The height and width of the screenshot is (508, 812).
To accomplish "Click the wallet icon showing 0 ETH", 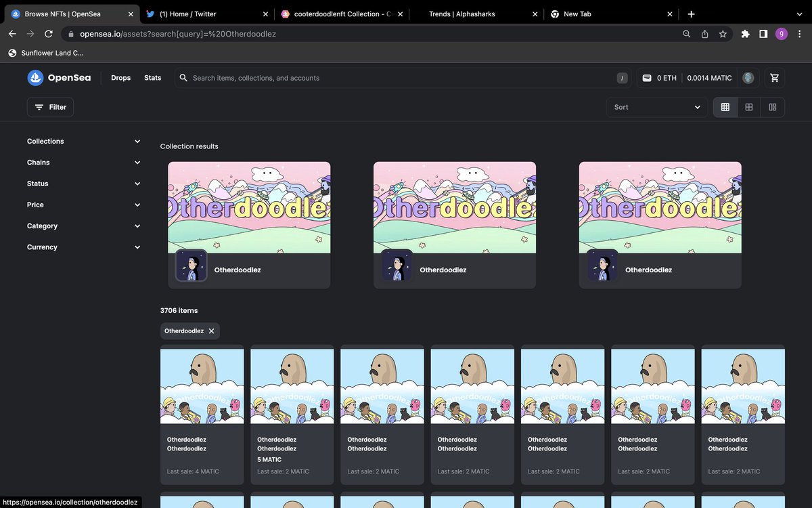I will point(647,78).
